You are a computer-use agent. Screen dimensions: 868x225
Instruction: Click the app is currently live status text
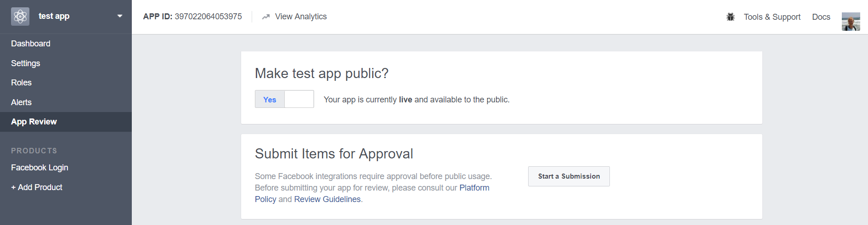point(417,100)
